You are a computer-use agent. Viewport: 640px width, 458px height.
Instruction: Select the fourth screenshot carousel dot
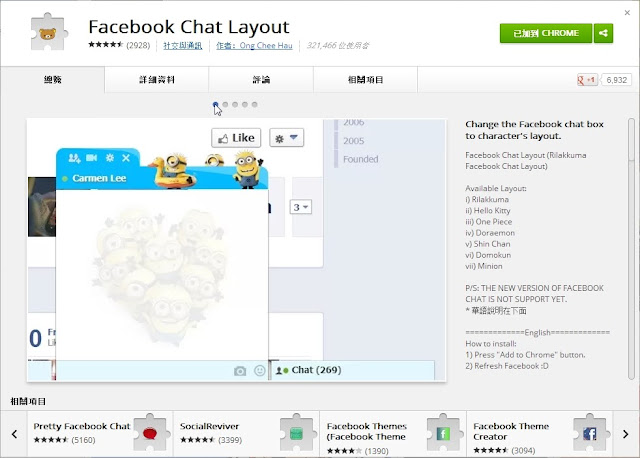245,104
